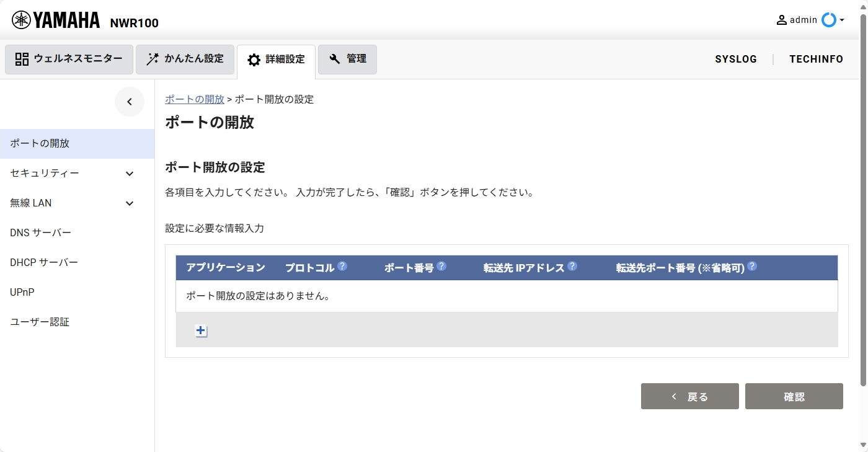Click help icon next to プロトコル
Screen dimensions: 868x452
342,267
